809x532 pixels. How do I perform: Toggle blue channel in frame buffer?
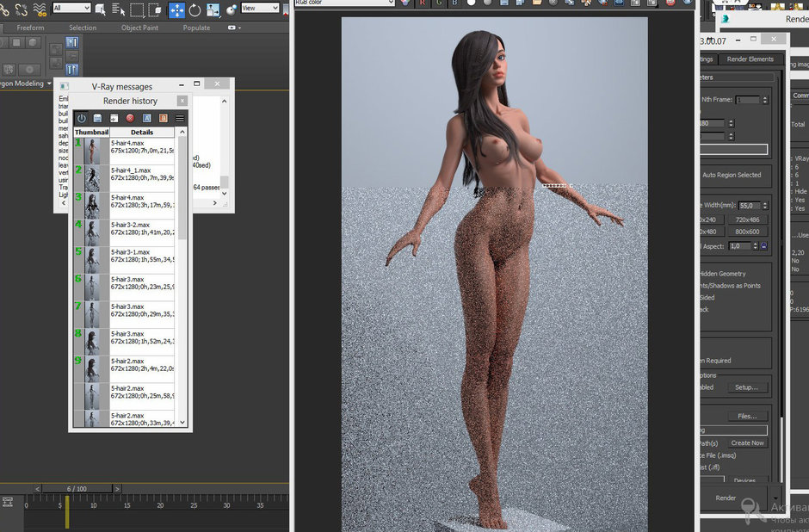(454, 3)
